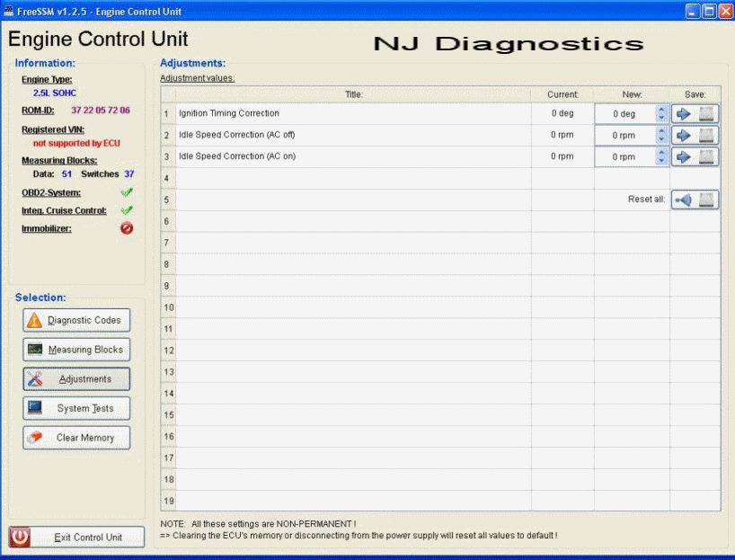
Task: Increase Idle Speed (AC off) spinner up
Action: coord(662,131)
